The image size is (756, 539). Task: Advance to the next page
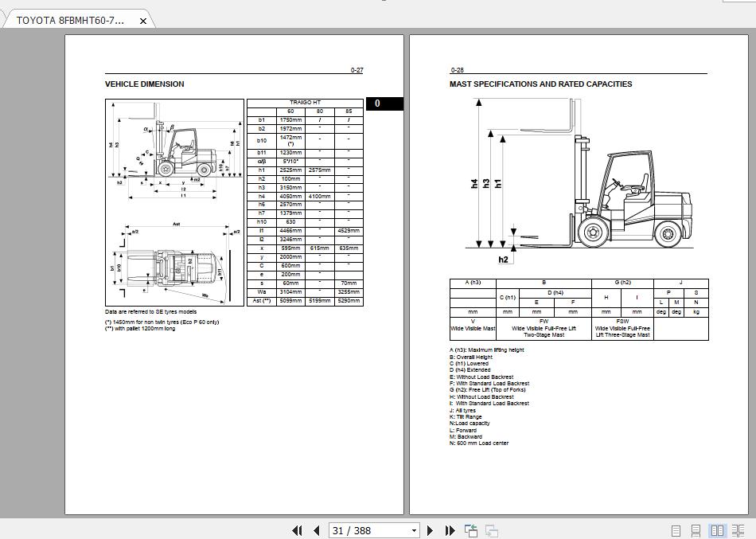[430, 530]
